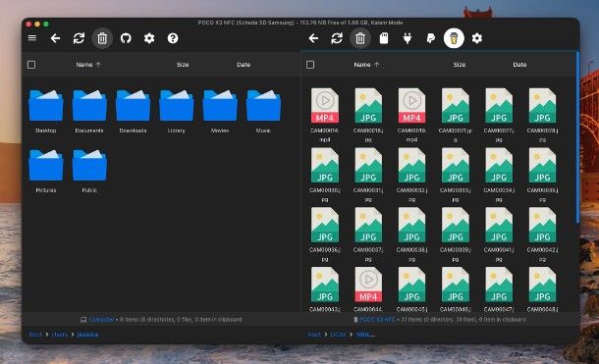Sort phone pane by Size column
This screenshot has height=364, width=599.
[x=460, y=65]
